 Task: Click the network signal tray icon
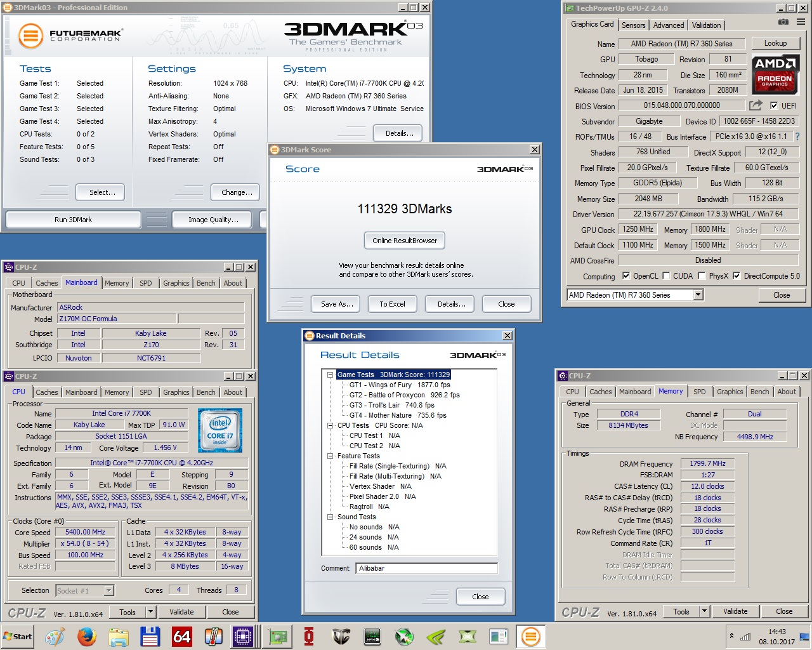745,637
